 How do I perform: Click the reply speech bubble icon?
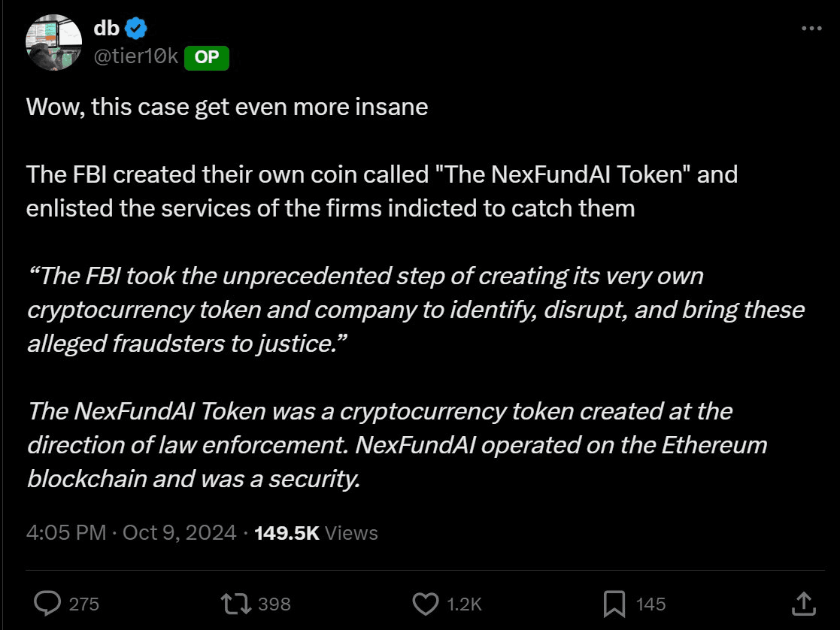pyautogui.click(x=48, y=603)
